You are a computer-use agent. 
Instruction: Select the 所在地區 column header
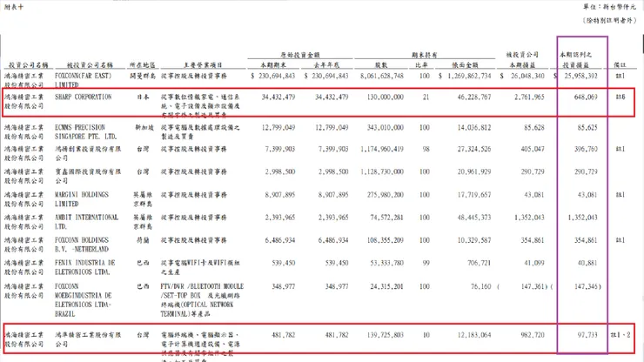tap(143, 65)
